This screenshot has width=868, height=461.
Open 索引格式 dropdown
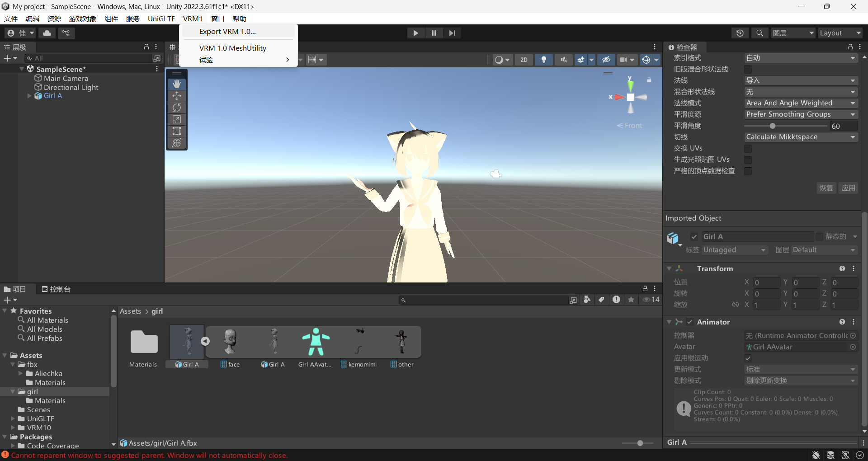pyautogui.click(x=801, y=58)
